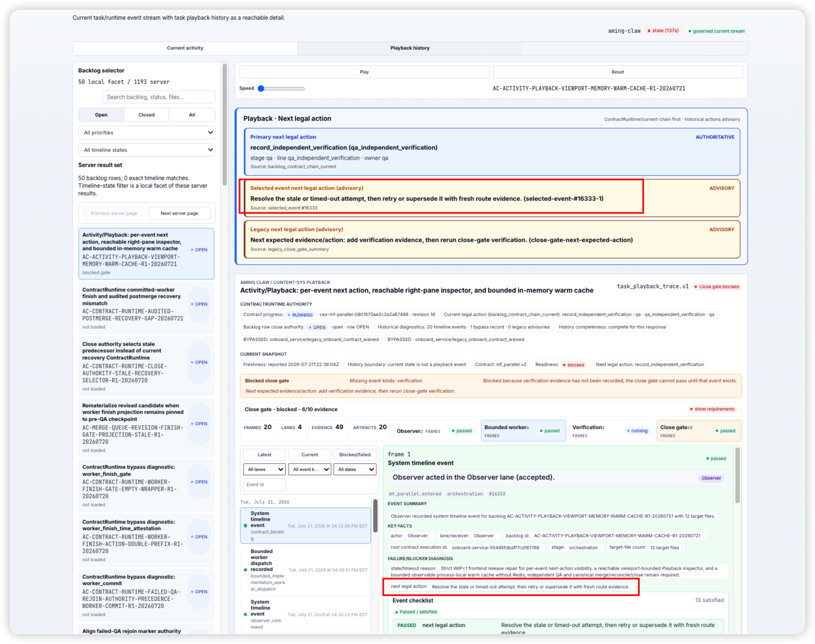Select Bounded worker dispatch recorded event
The image size is (815, 644).
305,569
